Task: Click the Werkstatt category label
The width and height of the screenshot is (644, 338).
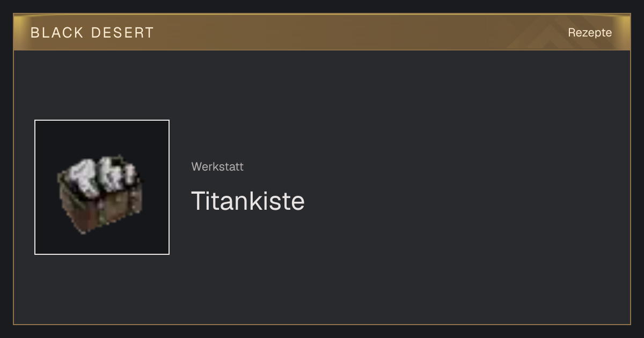Action: tap(217, 167)
